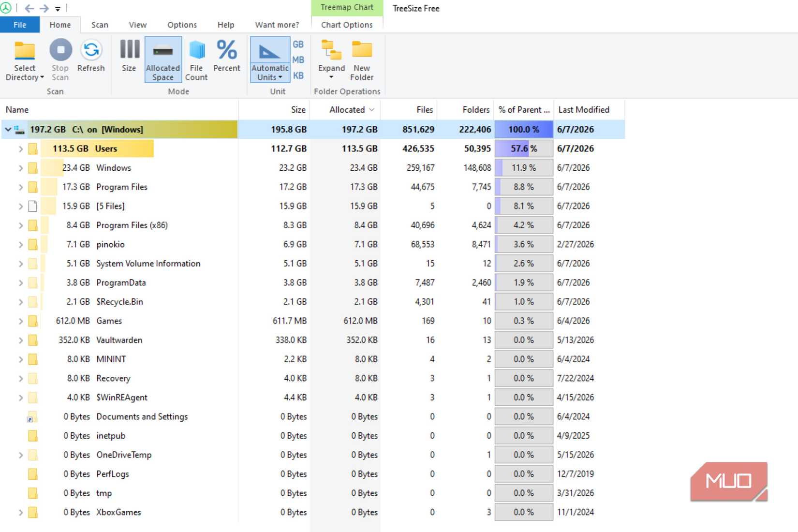Open the Scan ribbon tab
Image resolution: width=798 pixels, height=532 pixels.
[x=100, y=25]
